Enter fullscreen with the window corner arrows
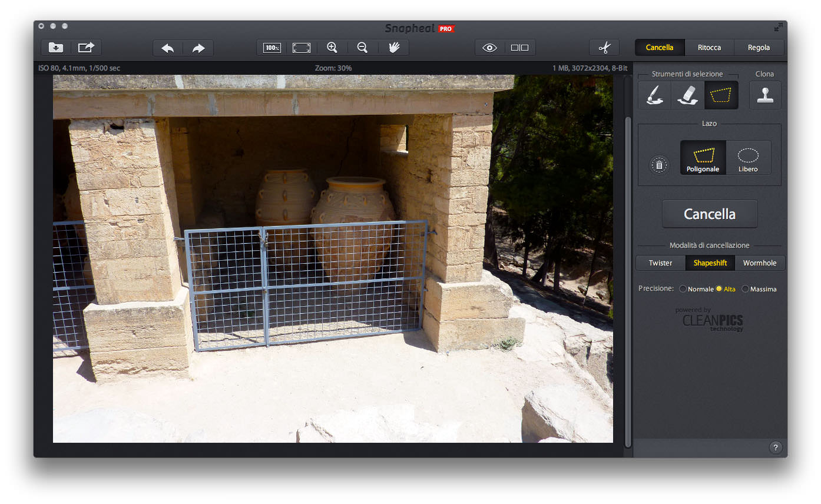The image size is (821, 504). pyautogui.click(x=779, y=27)
